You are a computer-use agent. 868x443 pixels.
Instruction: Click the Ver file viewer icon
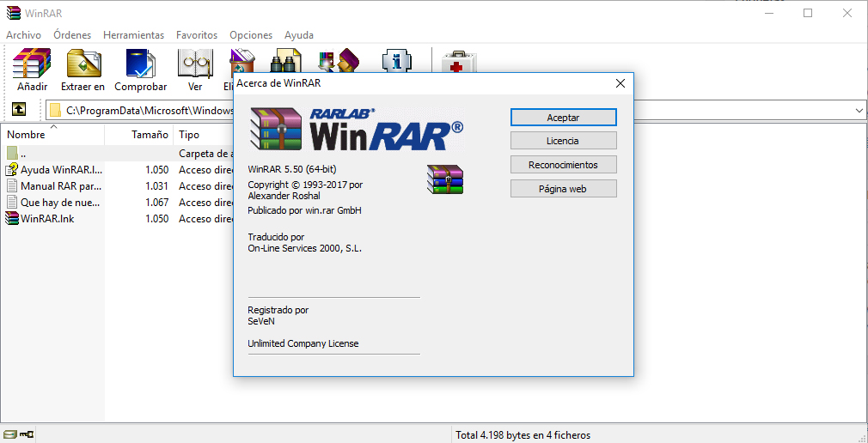coord(195,63)
